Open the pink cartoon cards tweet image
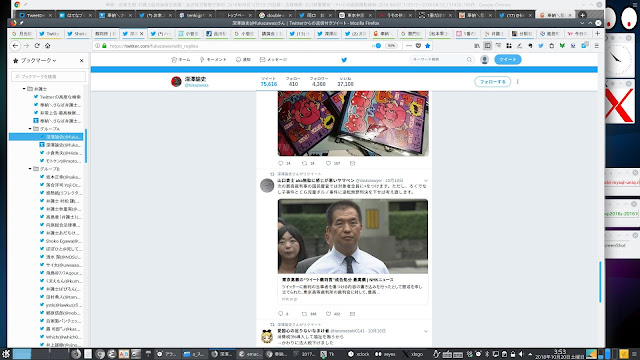 353,124
